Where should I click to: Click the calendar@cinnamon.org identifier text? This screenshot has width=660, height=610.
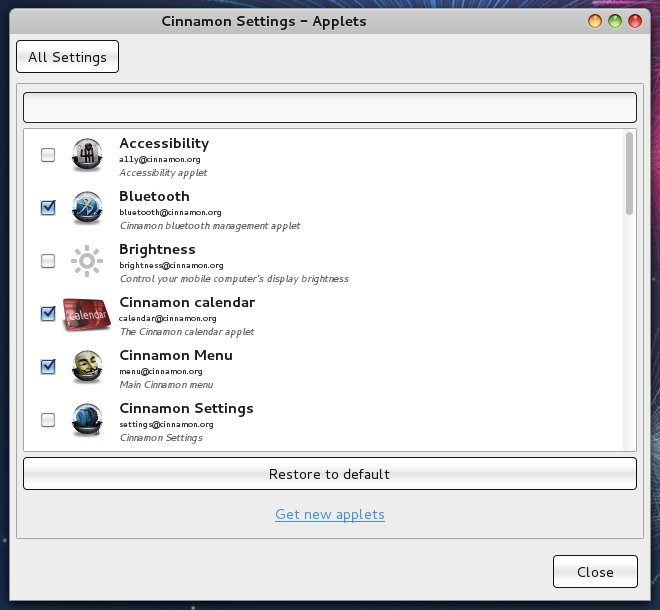[x=168, y=319]
